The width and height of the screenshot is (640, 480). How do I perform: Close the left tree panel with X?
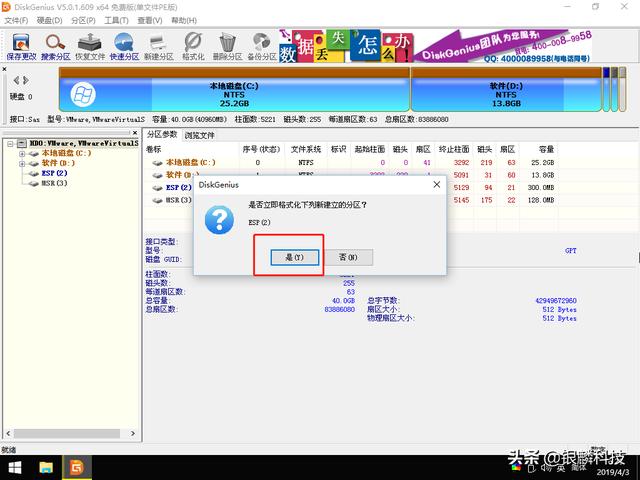pos(135,133)
